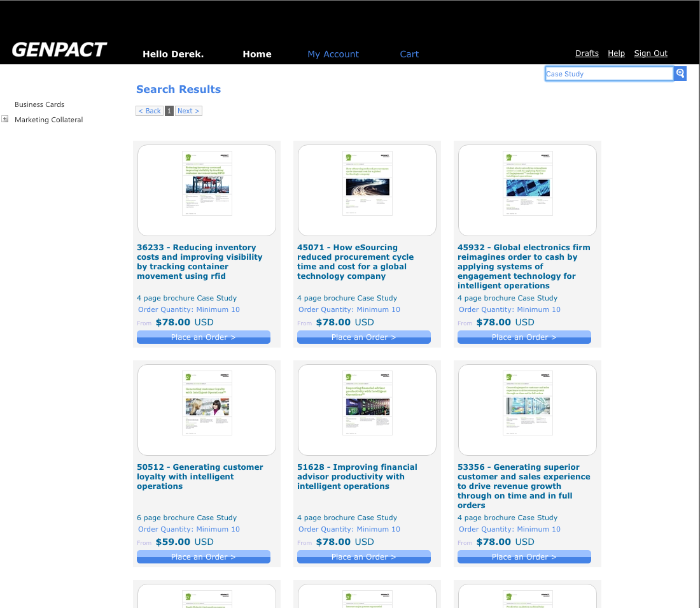Open thumbnail for 45071 eSourcing case study
The image size is (700, 608).
(x=367, y=190)
